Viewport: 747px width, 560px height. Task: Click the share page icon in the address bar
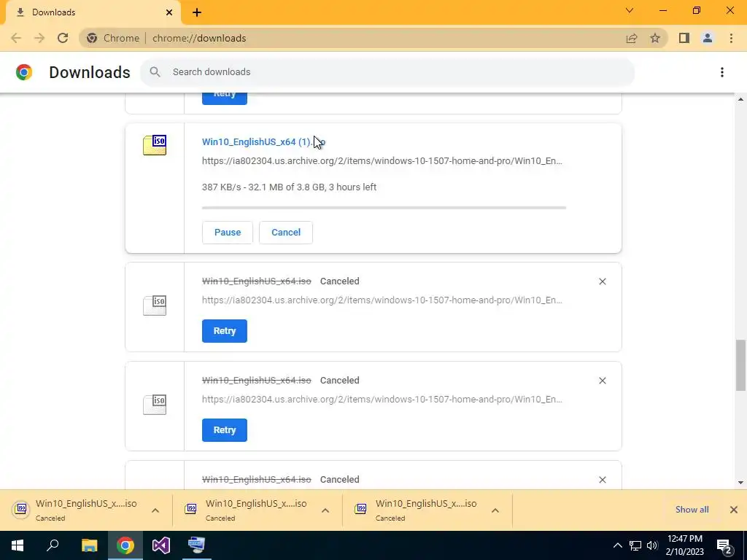click(x=632, y=38)
